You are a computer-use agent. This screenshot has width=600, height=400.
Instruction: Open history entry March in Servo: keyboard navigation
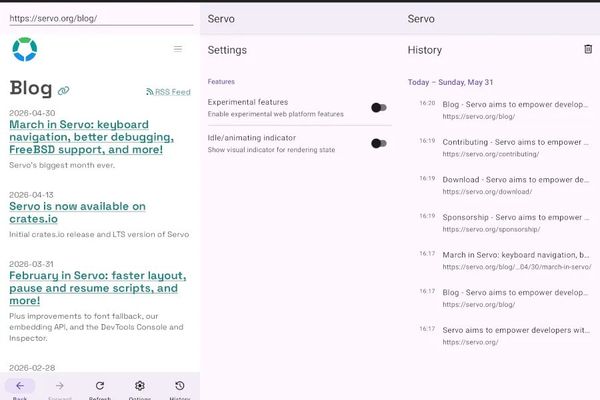(504, 260)
